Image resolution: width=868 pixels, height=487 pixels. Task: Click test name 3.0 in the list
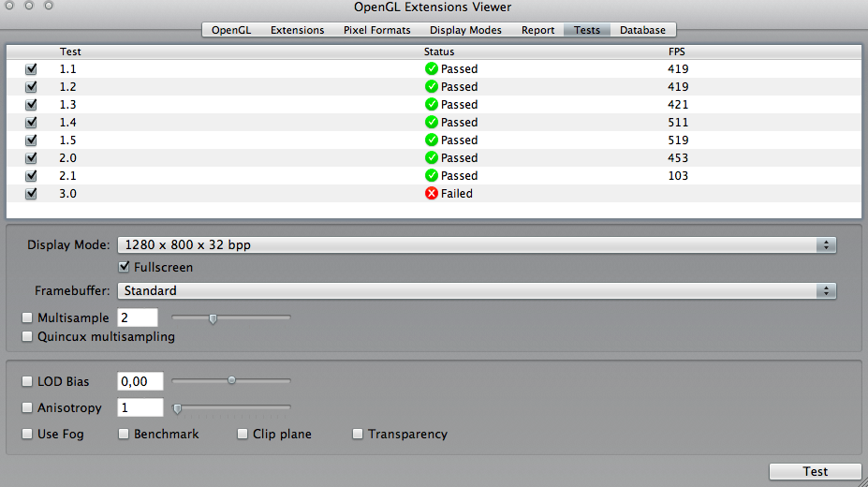coord(67,194)
